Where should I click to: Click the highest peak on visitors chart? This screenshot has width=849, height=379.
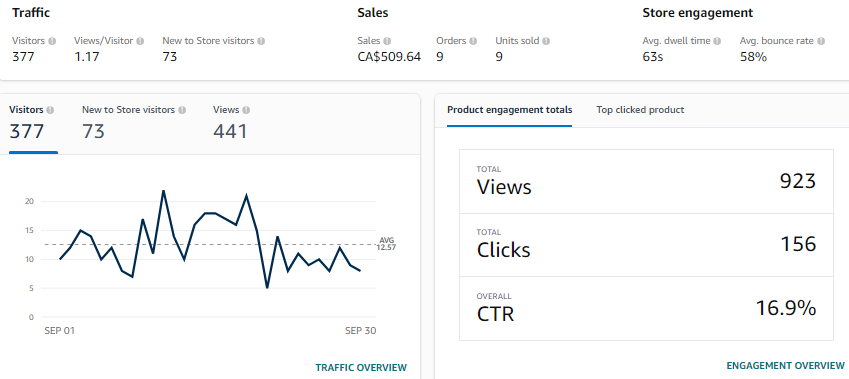coord(164,191)
